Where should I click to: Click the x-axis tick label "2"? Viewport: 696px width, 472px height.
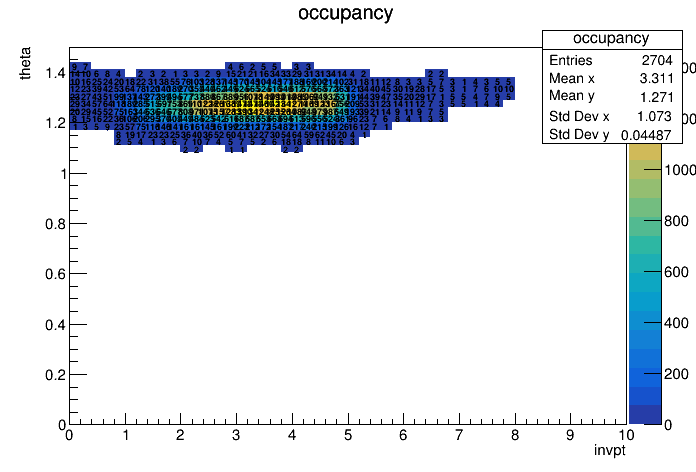click(x=180, y=435)
